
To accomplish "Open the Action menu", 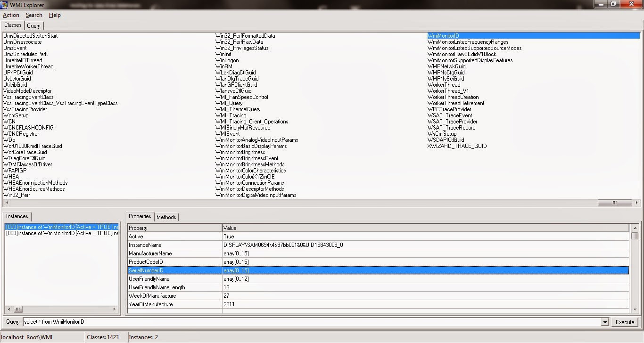I will (11, 15).
